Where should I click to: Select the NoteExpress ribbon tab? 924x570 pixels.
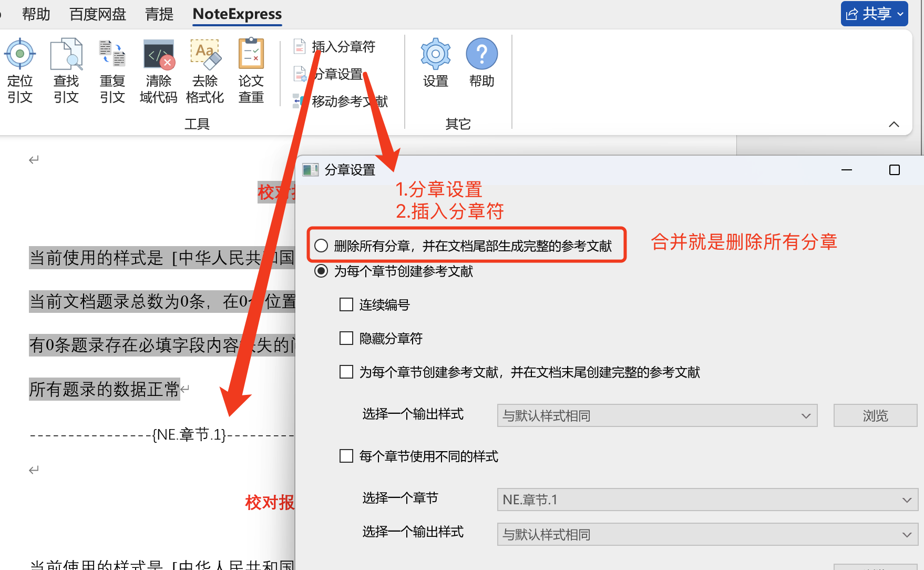237,14
